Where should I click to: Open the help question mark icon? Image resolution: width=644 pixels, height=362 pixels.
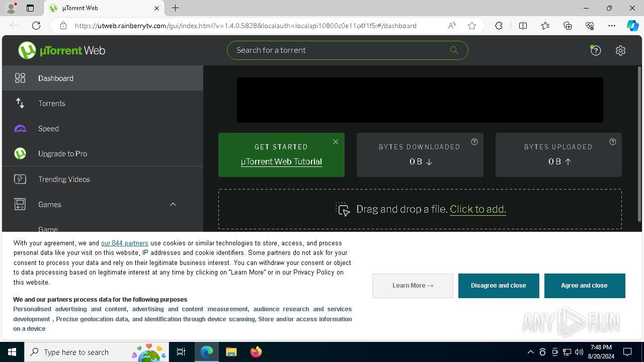[x=596, y=50]
